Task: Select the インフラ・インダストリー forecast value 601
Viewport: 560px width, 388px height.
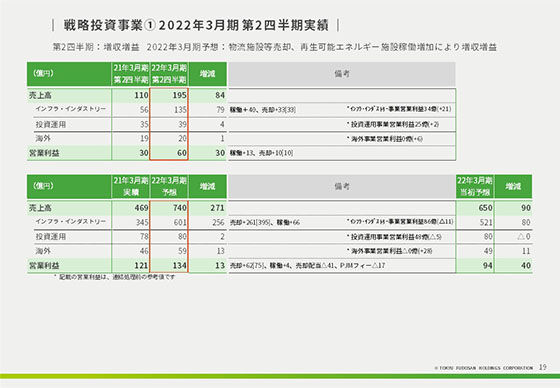Action: 180,222
